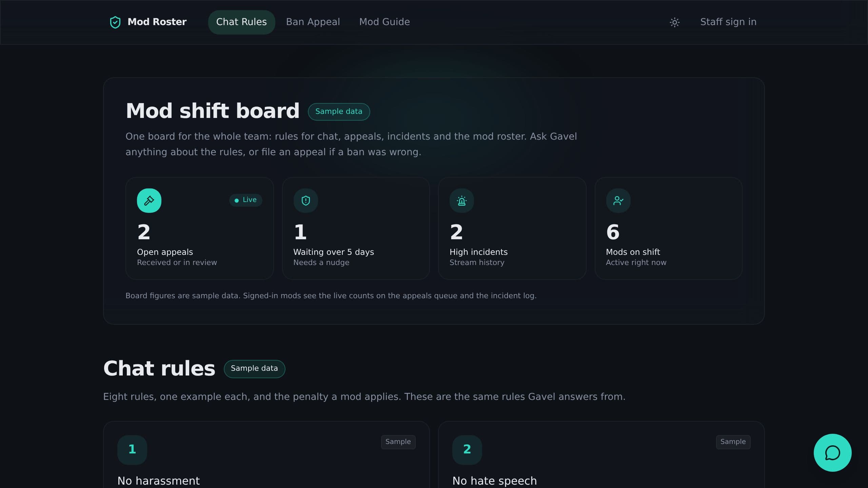868x488 pixels.
Task: Click Sample data badge beside Mod shift board
Action: point(339,111)
